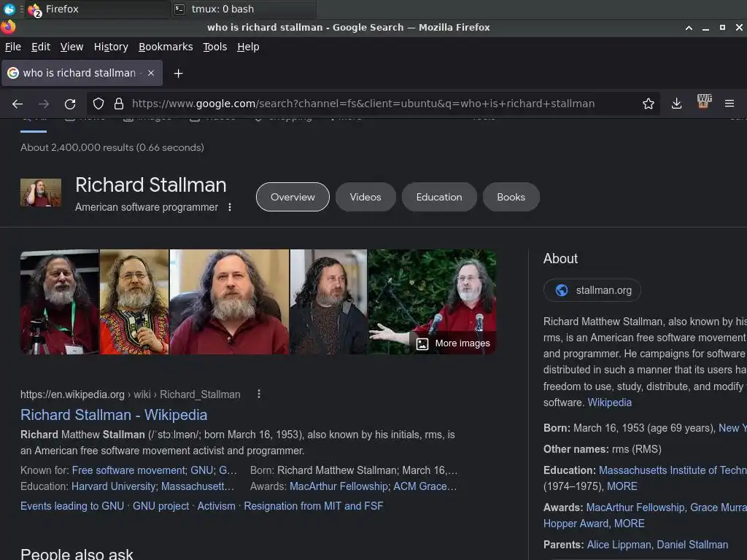747x560 pixels.
Task: Click the 'More images' button
Action: click(x=453, y=343)
